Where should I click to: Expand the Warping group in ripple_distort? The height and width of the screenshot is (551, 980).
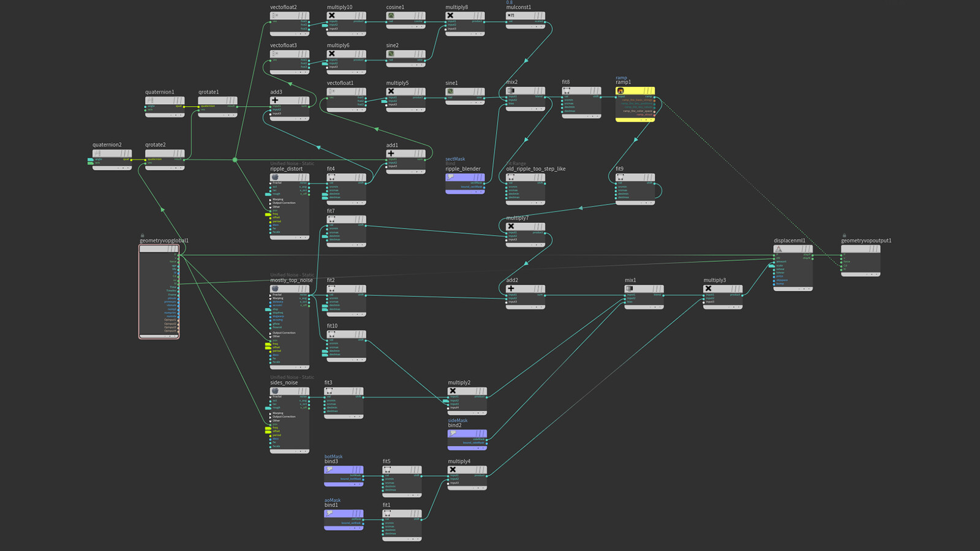click(270, 199)
